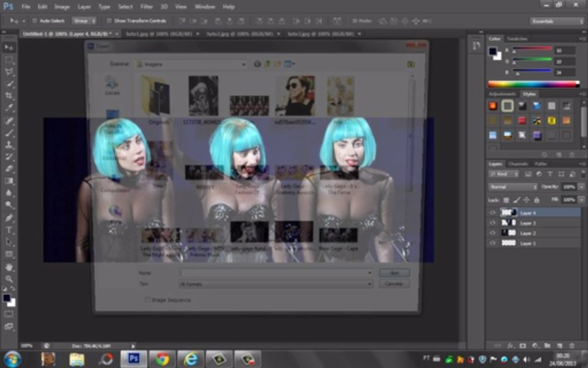Toggle the layer filter on/off switch

(582, 173)
